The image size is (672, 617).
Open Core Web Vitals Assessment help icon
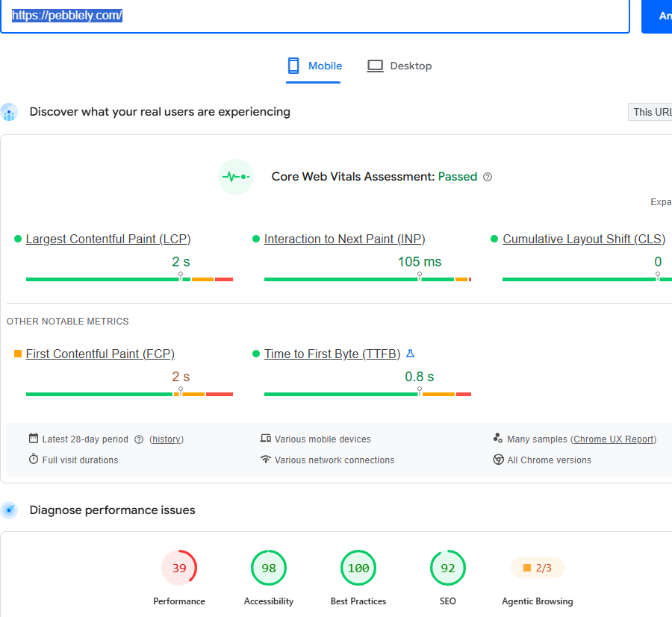pyautogui.click(x=488, y=177)
